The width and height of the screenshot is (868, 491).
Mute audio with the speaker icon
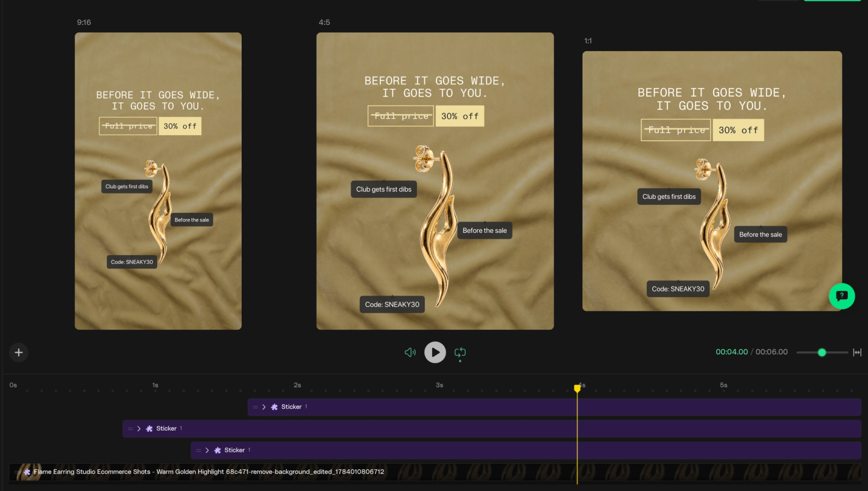(x=410, y=352)
